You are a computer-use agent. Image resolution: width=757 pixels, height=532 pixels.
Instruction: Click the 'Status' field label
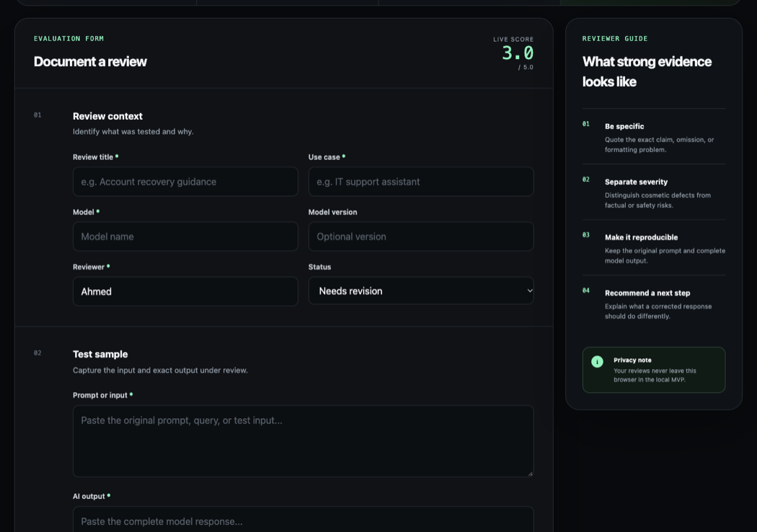pyautogui.click(x=319, y=267)
